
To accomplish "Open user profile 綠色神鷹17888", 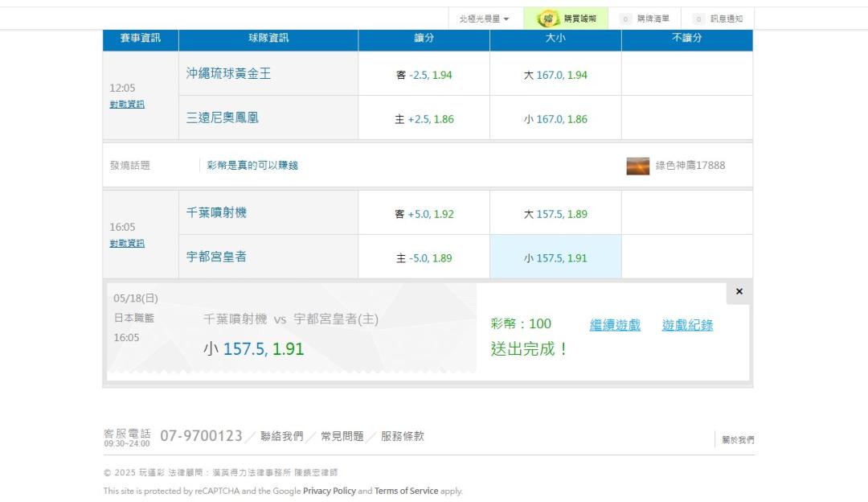I will 690,165.
